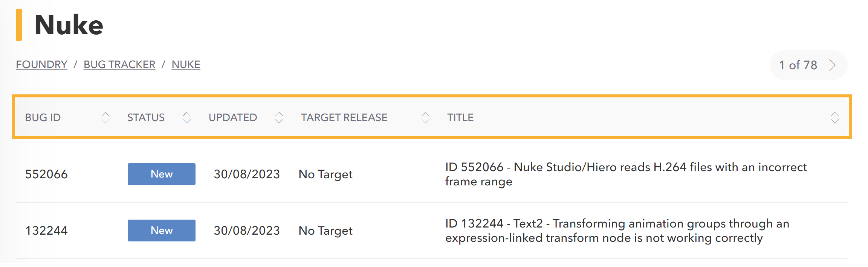Sort by UPDATED date arrows
The image size is (868, 267).
pos(279,117)
